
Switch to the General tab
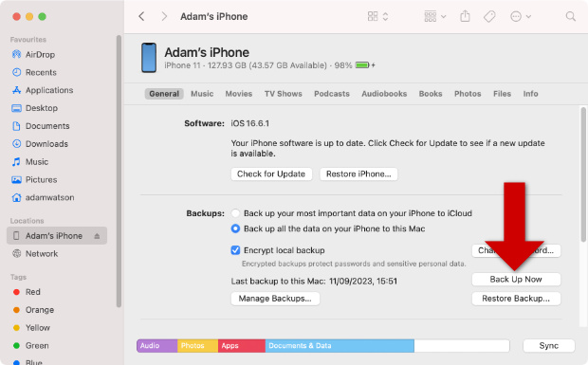tap(164, 94)
